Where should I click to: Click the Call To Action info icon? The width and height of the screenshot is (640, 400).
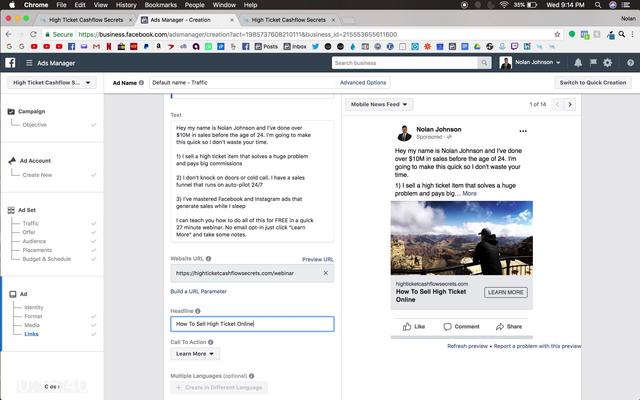point(211,342)
